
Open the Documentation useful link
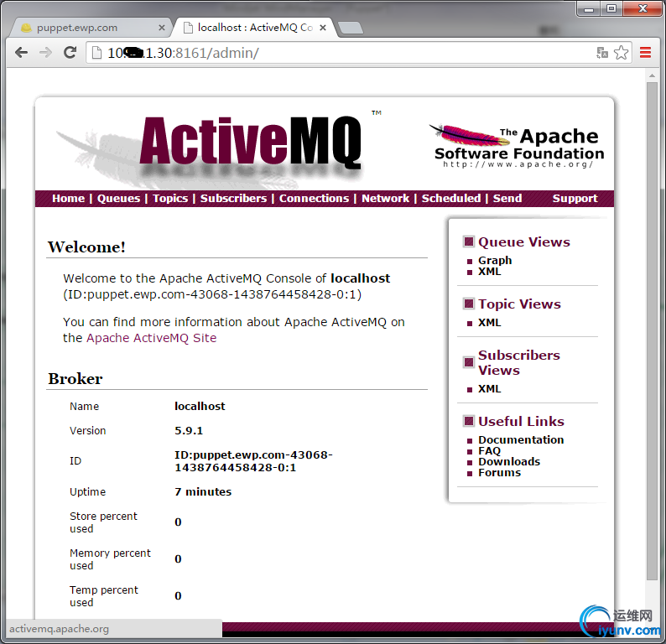(x=521, y=439)
